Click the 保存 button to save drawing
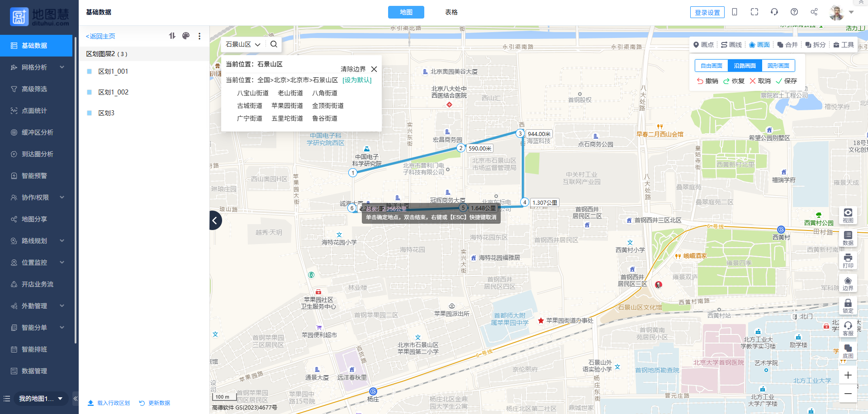This screenshot has width=868, height=414. click(787, 81)
